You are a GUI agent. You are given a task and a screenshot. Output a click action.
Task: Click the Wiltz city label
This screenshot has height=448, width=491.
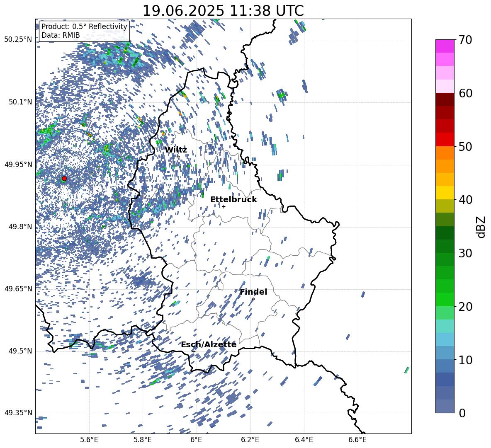[176, 150]
